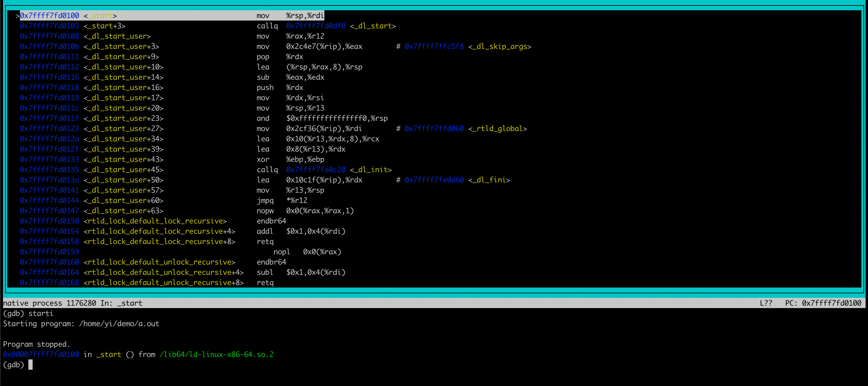Click the L?? line indicator

click(766, 304)
